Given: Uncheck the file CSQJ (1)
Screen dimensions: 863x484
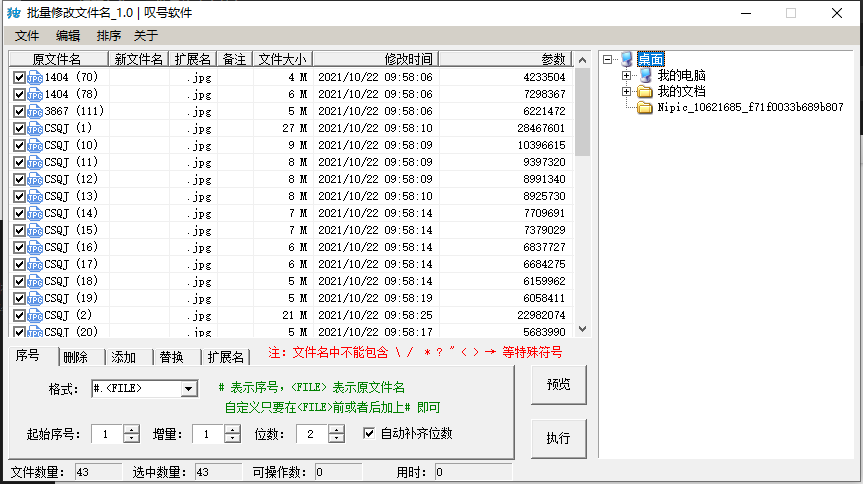Looking at the screenshot, I should pos(19,129).
